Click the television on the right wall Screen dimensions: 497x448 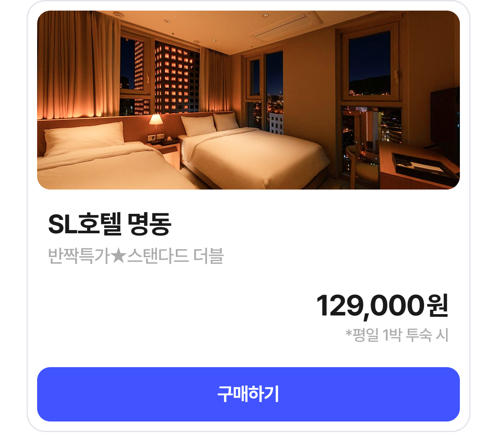tap(445, 121)
